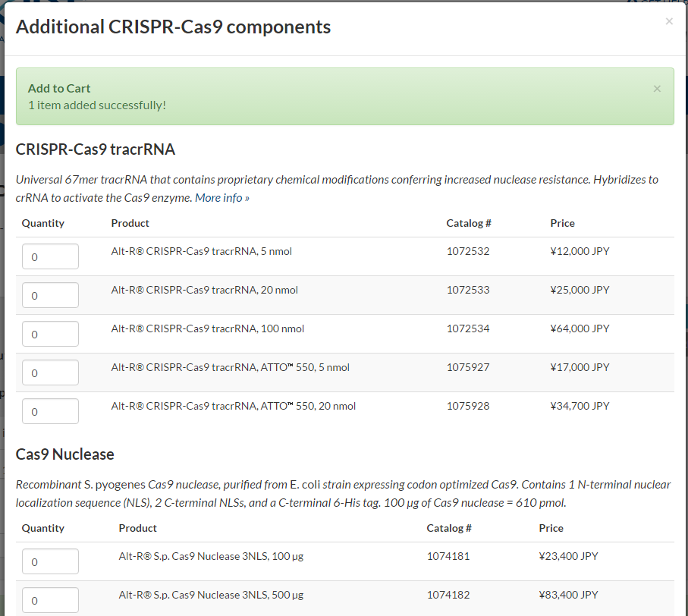Open the tracrRNA More info link
The height and width of the screenshot is (616, 688).
click(222, 198)
